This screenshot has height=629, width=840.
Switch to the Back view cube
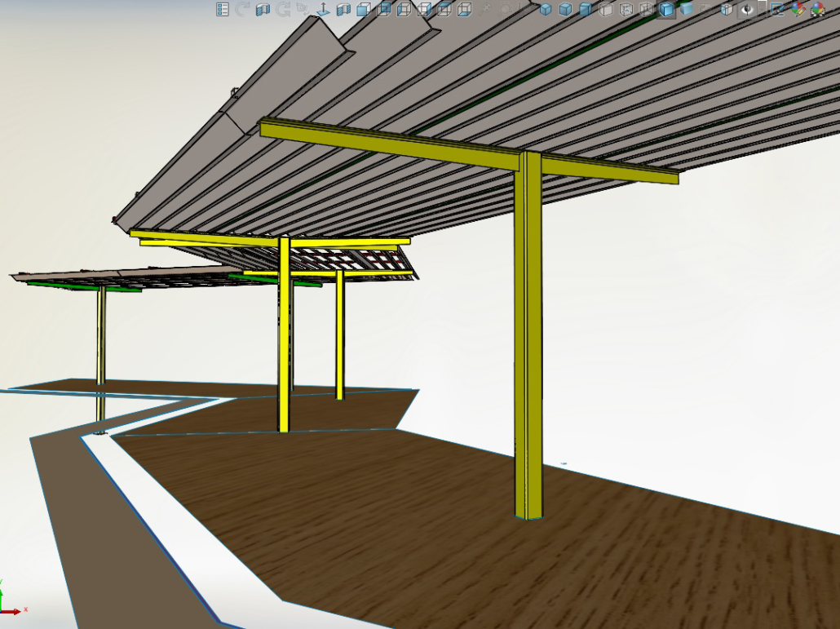pyautogui.click(x=384, y=9)
